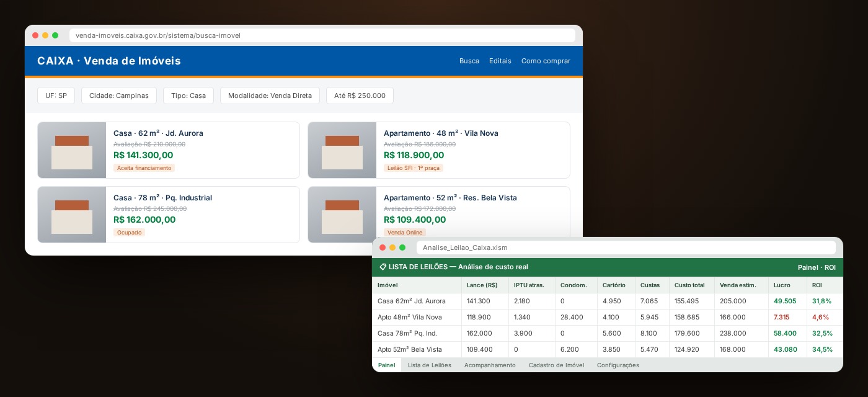The image size is (868, 397).
Task: Open listing Casa · 62 m² · Jd. Aurora
Action: [158, 133]
